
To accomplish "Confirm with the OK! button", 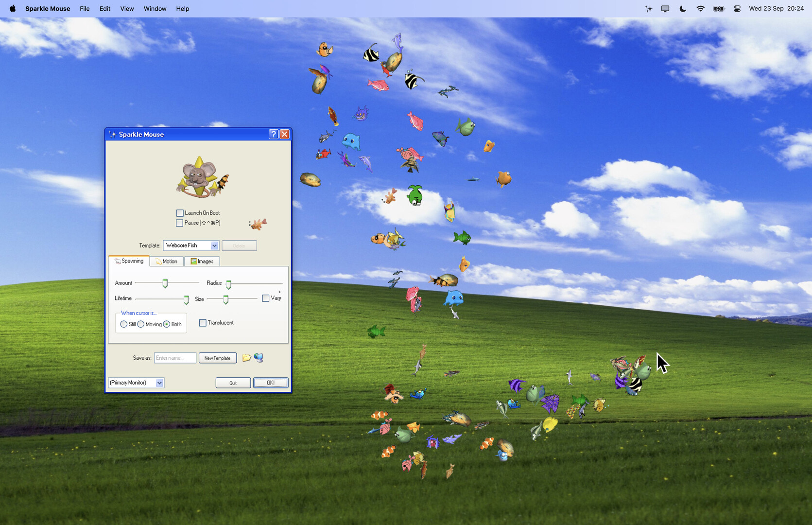I will 271,383.
